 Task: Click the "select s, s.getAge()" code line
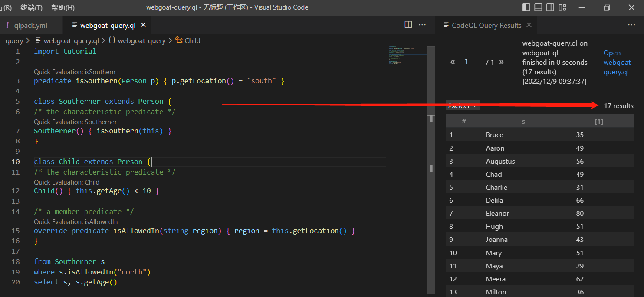point(76,282)
